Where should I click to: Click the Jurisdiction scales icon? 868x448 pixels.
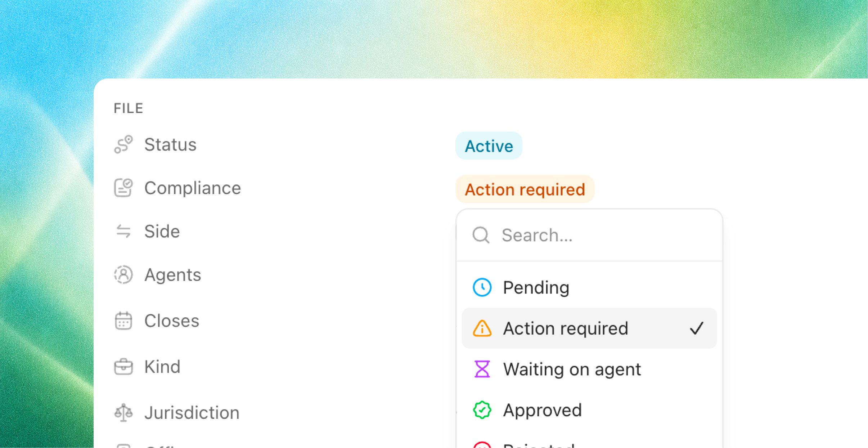123,412
